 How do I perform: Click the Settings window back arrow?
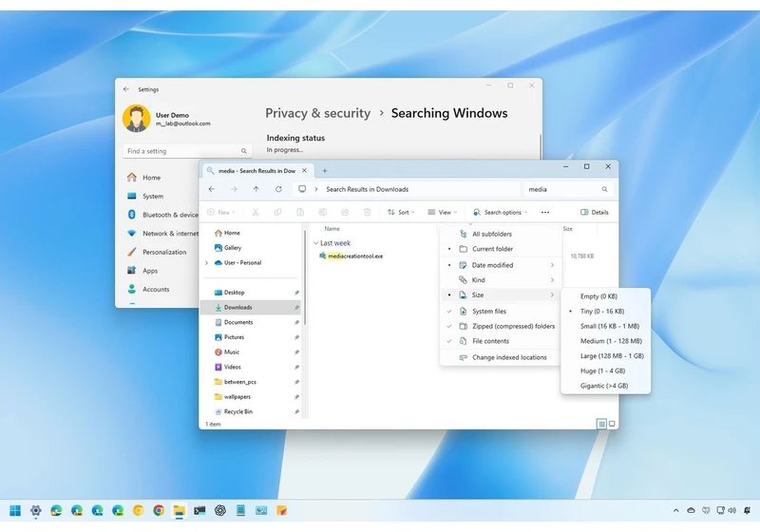tap(126, 89)
